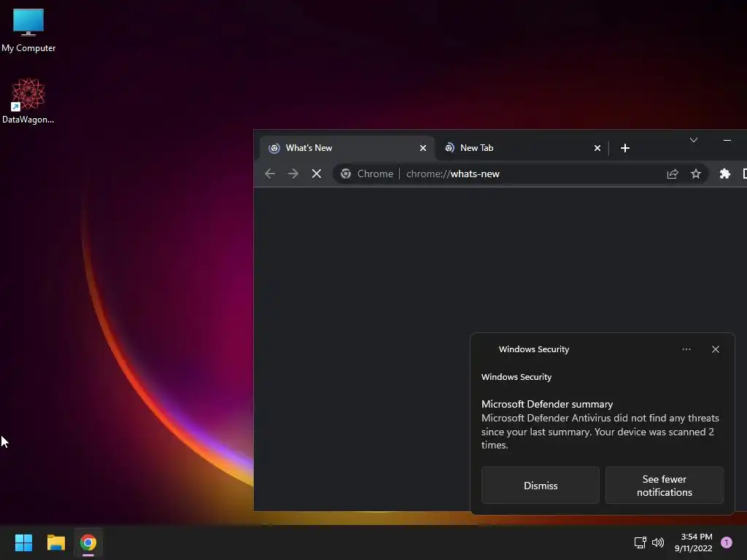Switch to the What's New tab
Viewport: 747px width, 560px height.
(x=347, y=148)
